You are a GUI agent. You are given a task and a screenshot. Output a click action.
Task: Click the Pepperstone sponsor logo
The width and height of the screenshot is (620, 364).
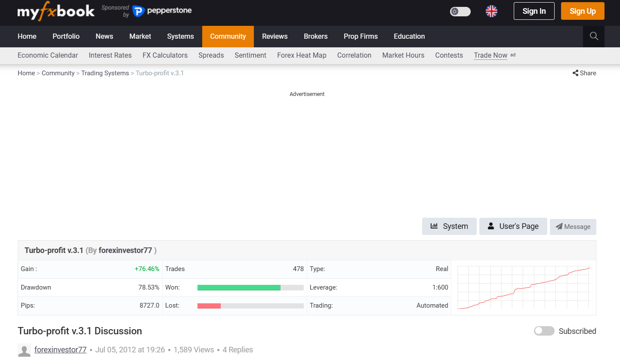click(x=162, y=11)
